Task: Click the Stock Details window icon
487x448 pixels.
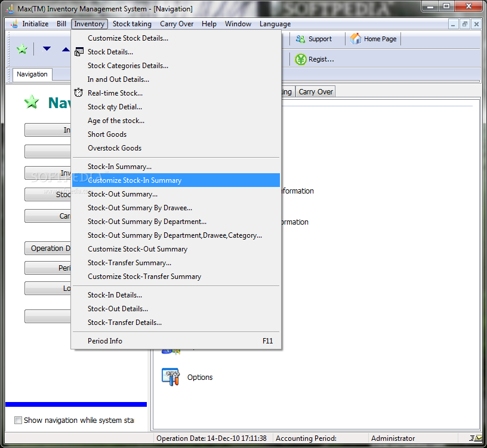Action: coord(79,52)
